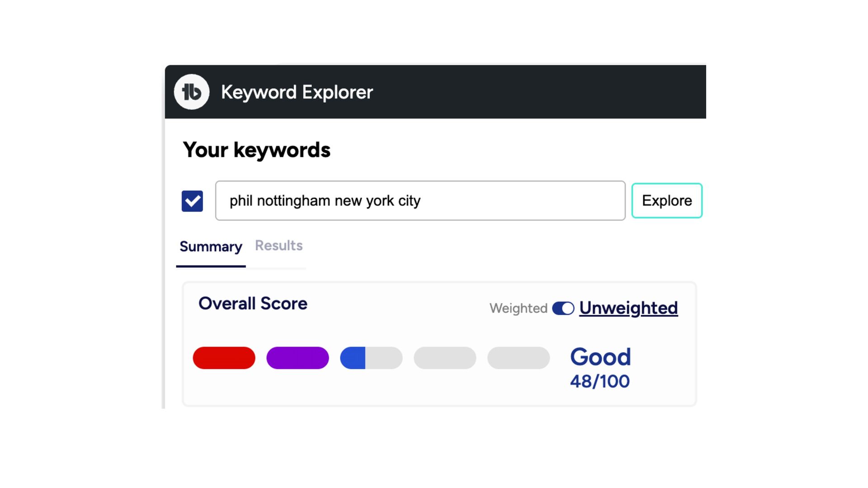Image resolution: width=868 pixels, height=488 pixels.
Task: Click the Unweighted link
Action: 628,308
